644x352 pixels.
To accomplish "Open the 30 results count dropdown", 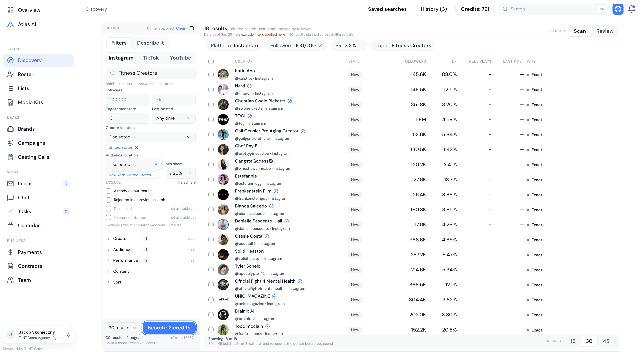I will tap(123, 328).
